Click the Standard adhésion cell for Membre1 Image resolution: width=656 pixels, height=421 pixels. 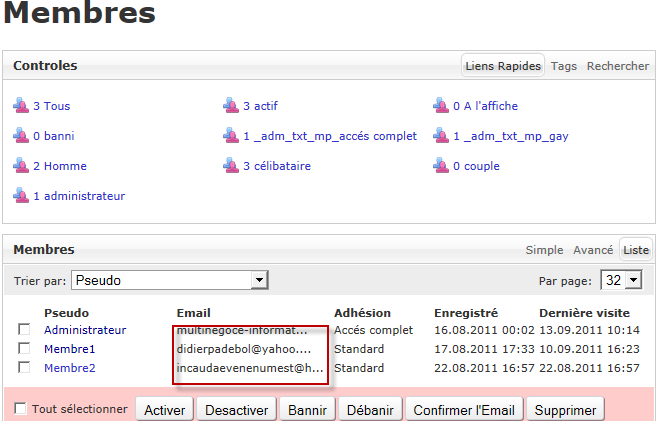[359, 349]
